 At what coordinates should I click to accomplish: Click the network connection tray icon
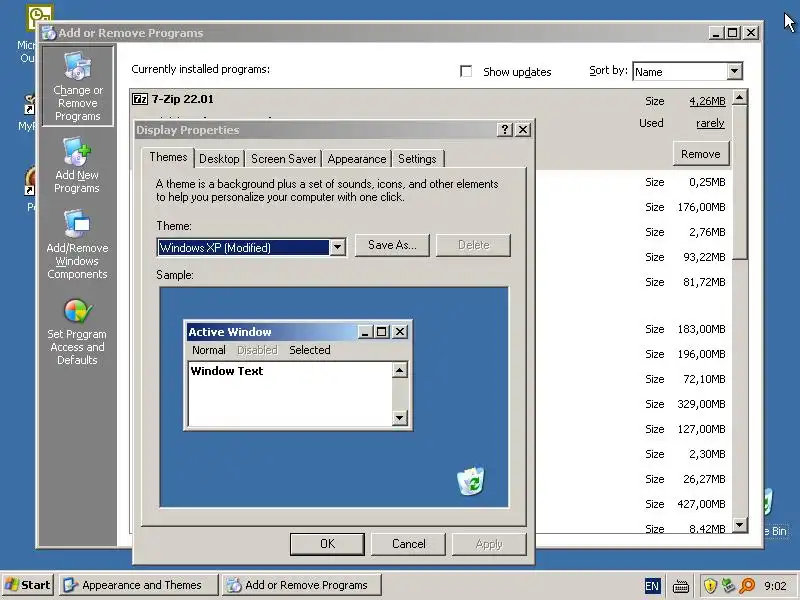click(x=729, y=586)
